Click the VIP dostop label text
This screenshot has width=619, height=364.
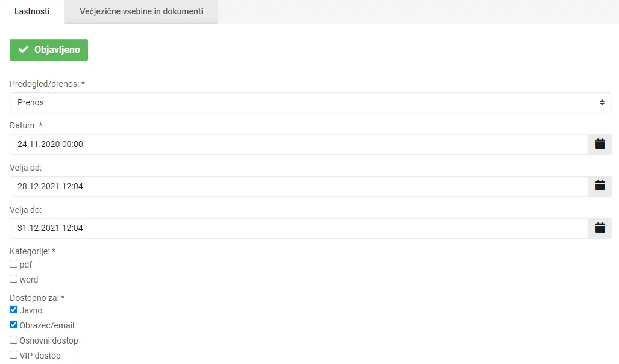coord(40,356)
